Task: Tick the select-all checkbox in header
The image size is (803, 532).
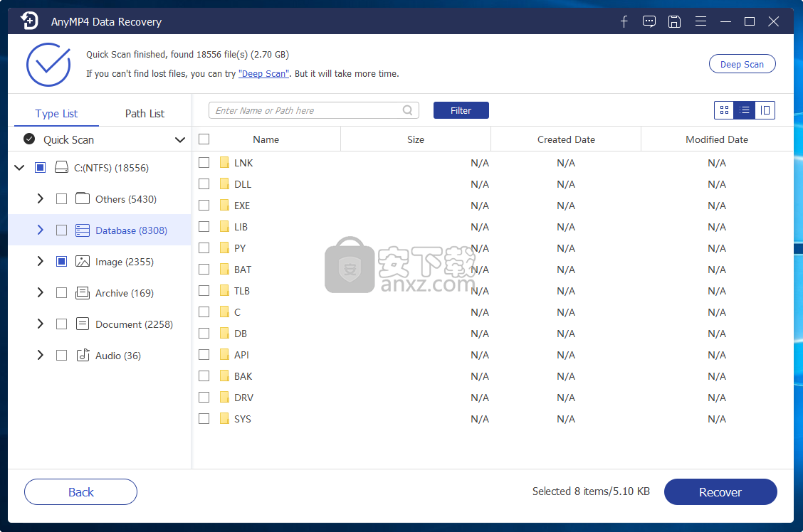Action: (x=204, y=139)
